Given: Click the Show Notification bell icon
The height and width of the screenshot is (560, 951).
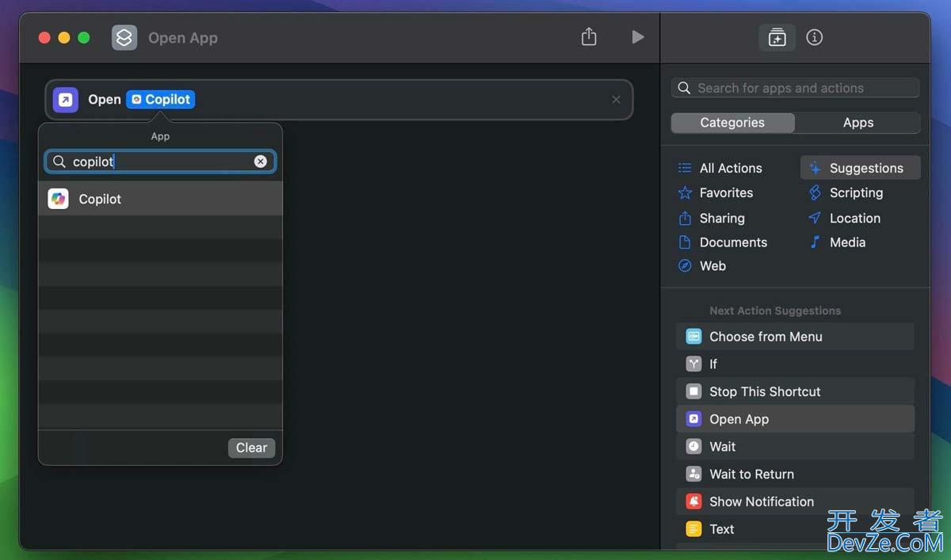Looking at the screenshot, I should coord(693,501).
